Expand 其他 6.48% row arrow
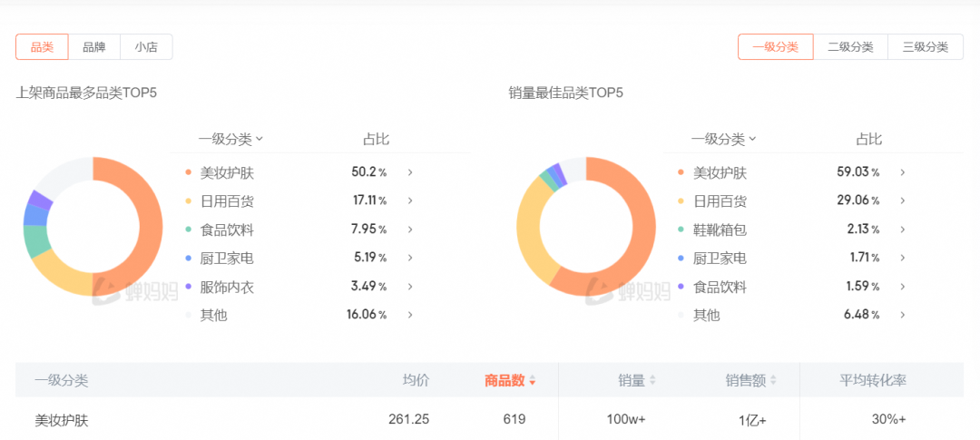 coord(903,315)
